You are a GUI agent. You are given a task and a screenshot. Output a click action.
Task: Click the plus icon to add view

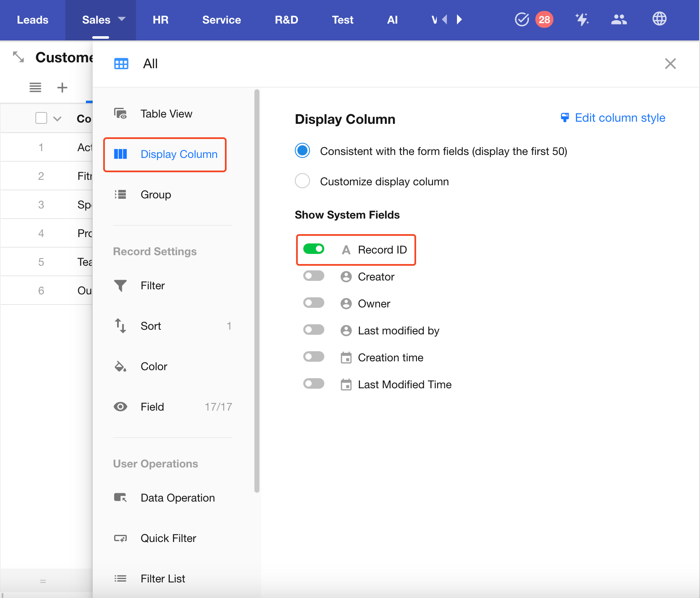tap(62, 88)
